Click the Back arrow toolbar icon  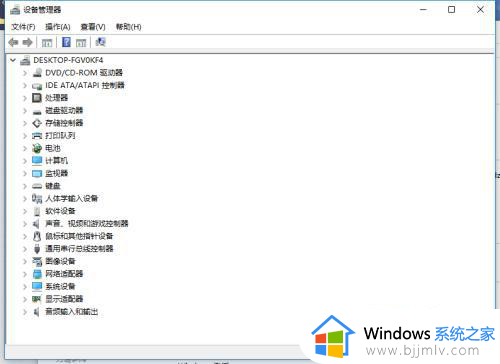click(x=13, y=42)
